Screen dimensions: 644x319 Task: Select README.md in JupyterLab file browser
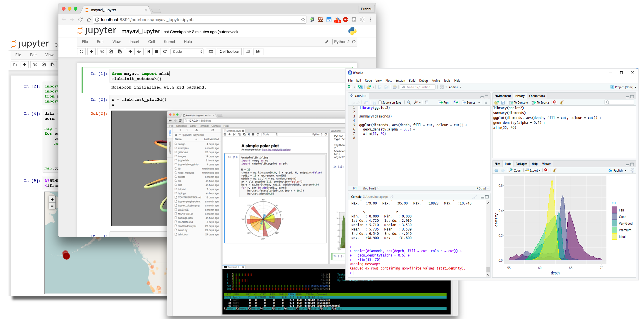click(x=185, y=222)
